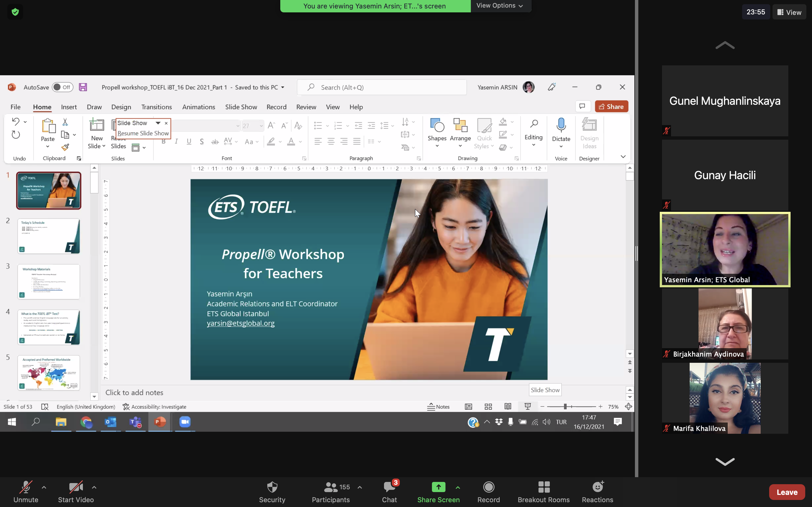Start Slide Show from status bar icon
The image size is (812, 507).
coord(528,407)
